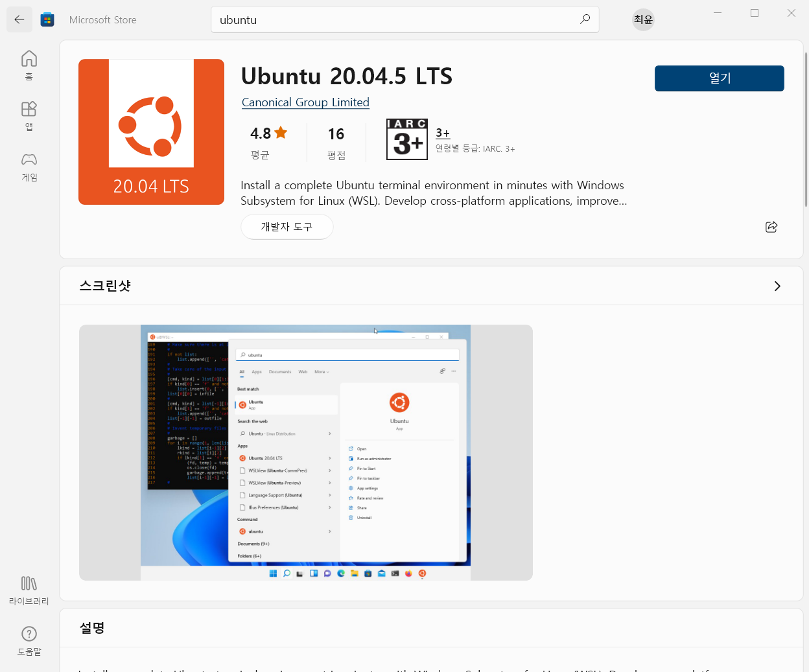Click the app description text
This screenshot has height=672, width=809.
click(x=434, y=193)
